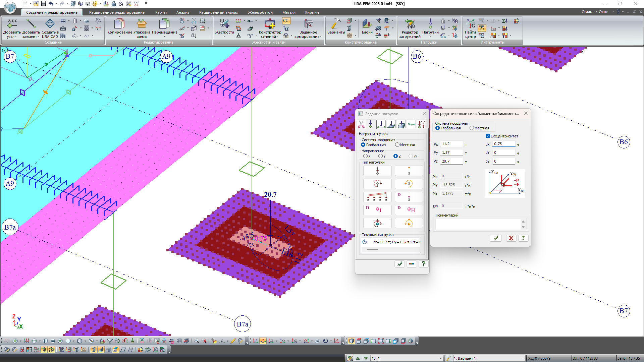Viewport: 644px width, 362px height.
Task: Click the Найти центр icon
Action: click(470, 24)
